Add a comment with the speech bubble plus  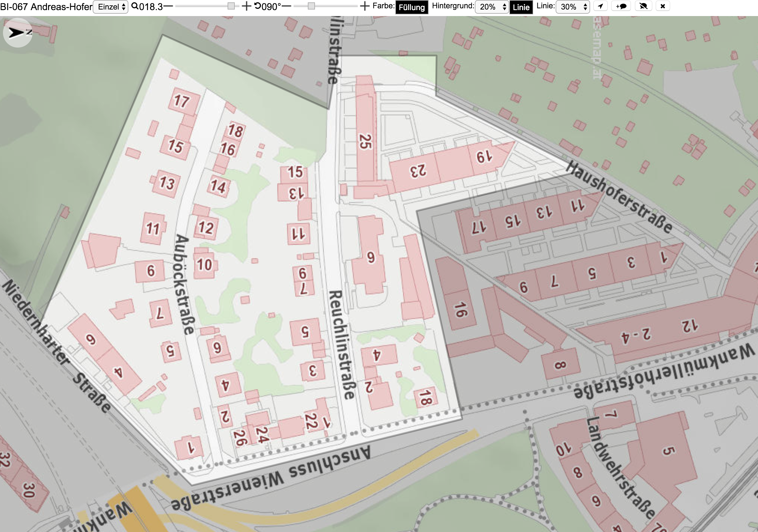[x=621, y=6]
